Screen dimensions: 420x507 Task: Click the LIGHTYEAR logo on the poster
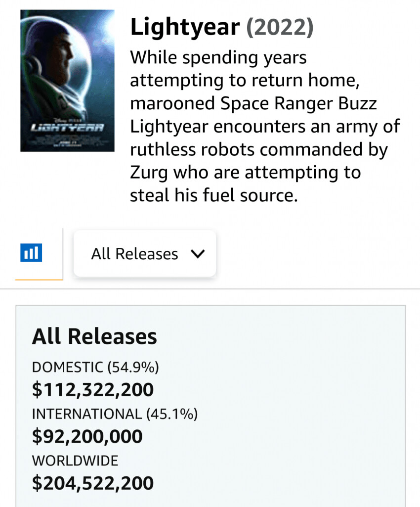[67, 127]
